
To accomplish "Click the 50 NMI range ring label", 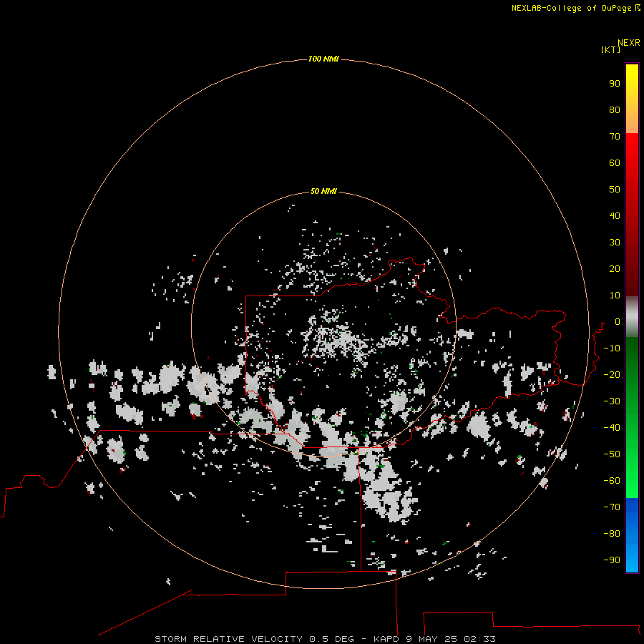I will click(x=323, y=191).
